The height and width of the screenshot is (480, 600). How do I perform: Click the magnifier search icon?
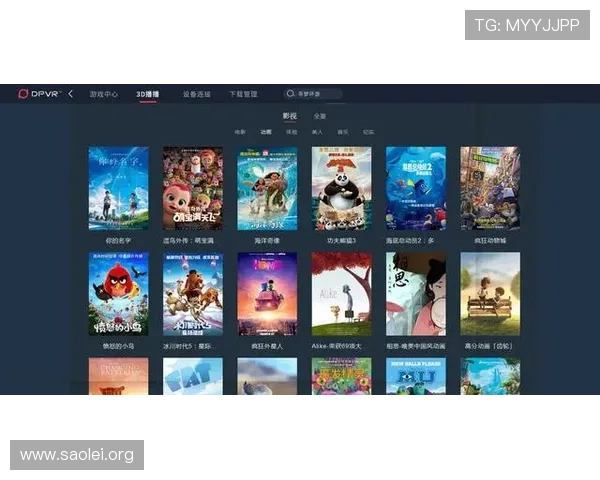pyautogui.click(x=290, y=93)
